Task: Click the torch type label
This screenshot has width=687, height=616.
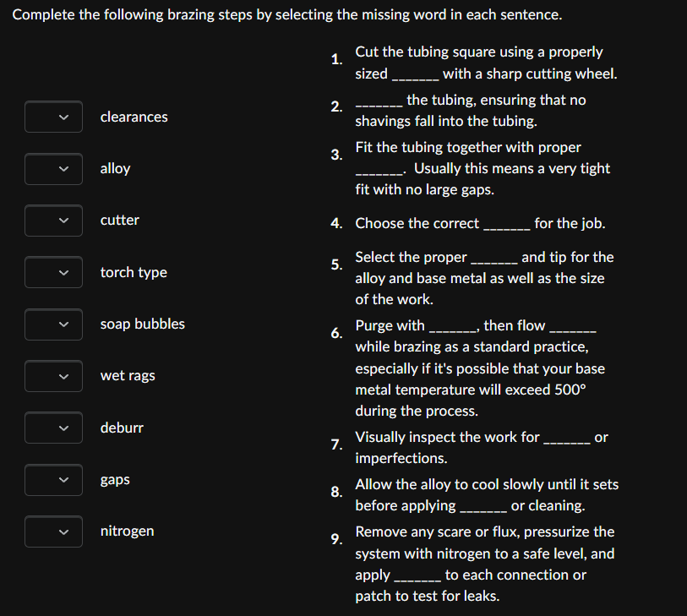Action: click(x=133, y=272)
